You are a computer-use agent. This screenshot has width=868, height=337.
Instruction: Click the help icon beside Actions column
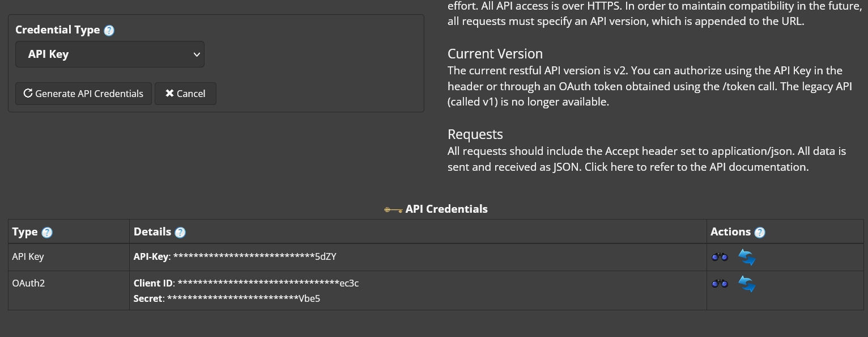coord(760,232)
